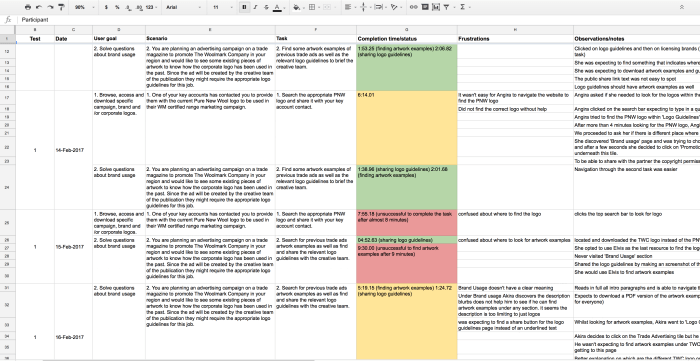The image size is (700, 361).
Task: Undo the last action
Action: pyautogui.click(x=39, y=7)
